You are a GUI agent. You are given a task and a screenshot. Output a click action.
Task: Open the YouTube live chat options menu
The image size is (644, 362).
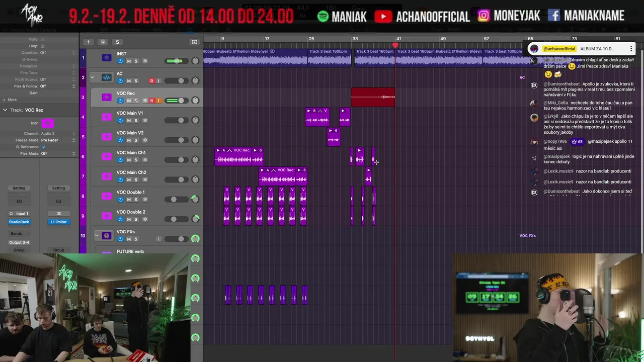631,49
